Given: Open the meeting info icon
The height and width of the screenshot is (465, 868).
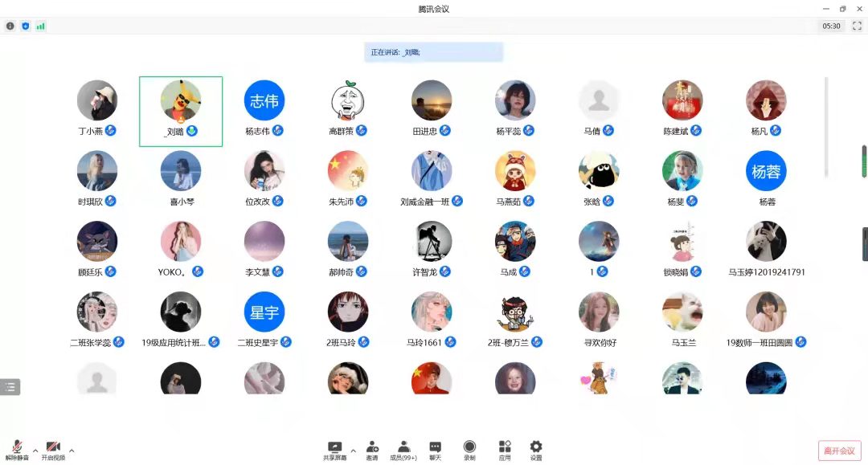Looking at the screenshot, I should click(10, 26).
